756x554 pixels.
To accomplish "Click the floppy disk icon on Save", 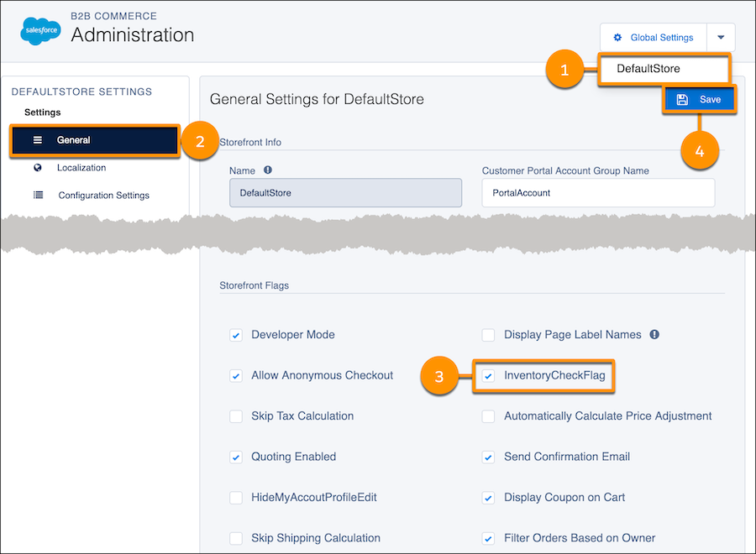I will (x=682, y=98).
